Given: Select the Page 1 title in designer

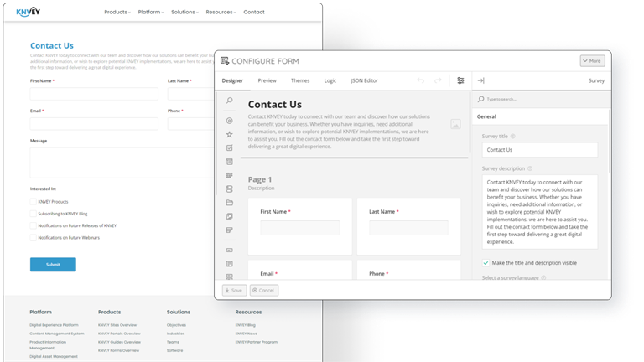Looking at the screenshot, I should click(260, 179).
